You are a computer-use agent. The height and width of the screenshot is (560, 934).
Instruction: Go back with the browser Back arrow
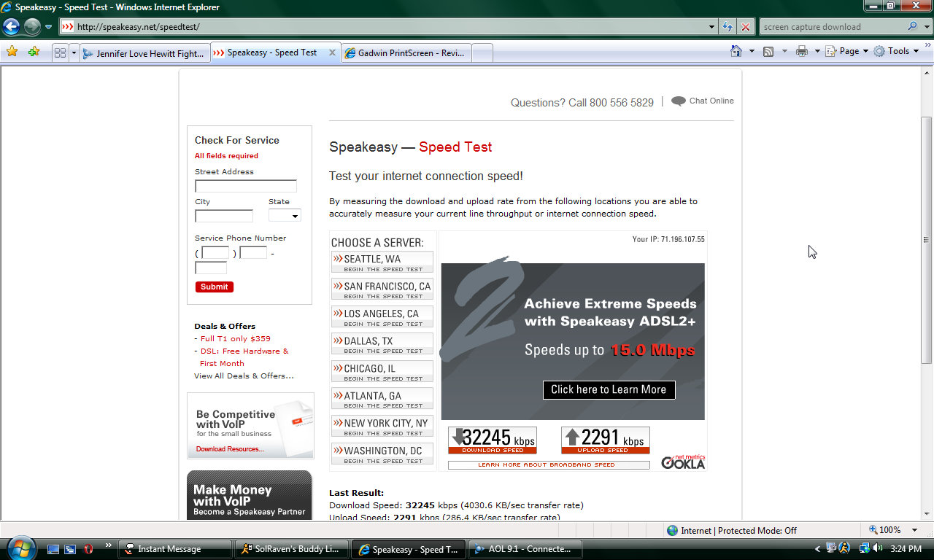coord(11,27)
